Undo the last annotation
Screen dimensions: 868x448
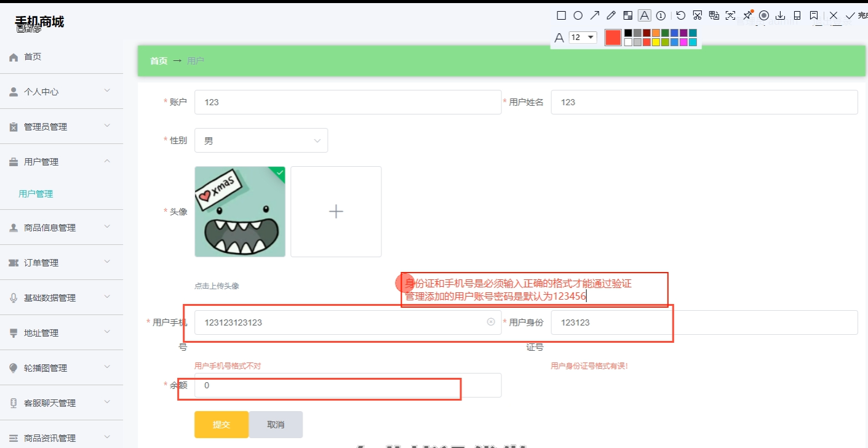680,15
